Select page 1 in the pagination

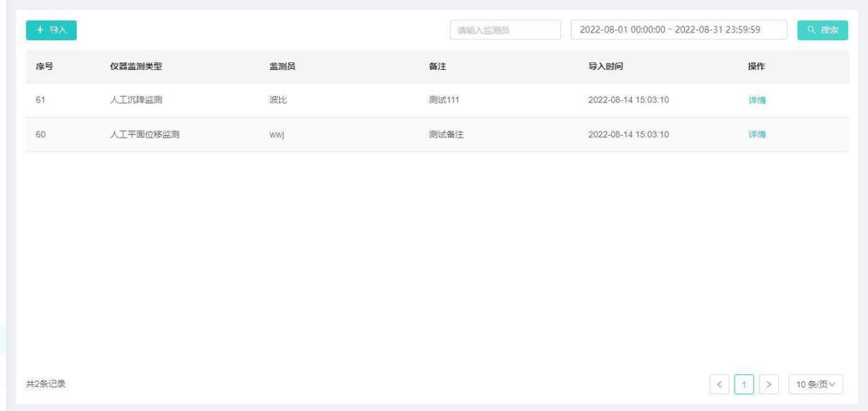click(x=744, y=385)
